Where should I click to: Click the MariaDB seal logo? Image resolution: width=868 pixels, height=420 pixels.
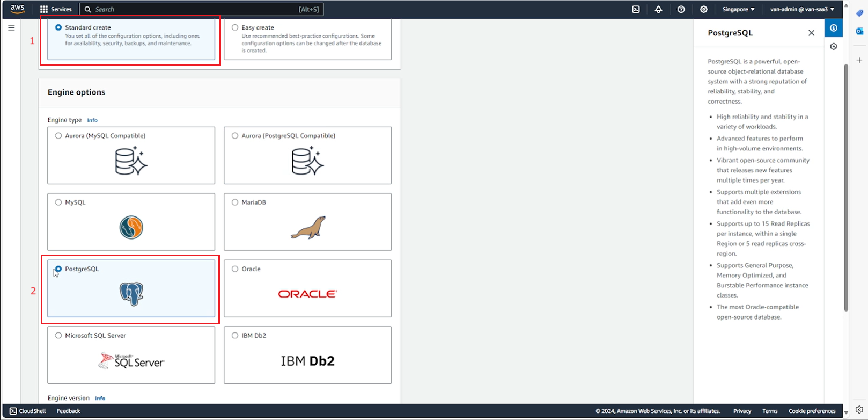(x=308, y=228)
